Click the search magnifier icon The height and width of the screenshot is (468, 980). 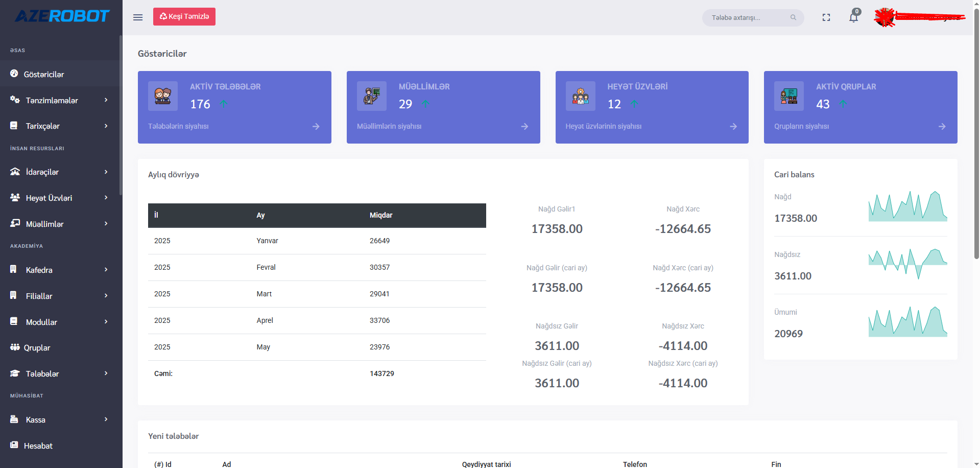click(793, 17)
